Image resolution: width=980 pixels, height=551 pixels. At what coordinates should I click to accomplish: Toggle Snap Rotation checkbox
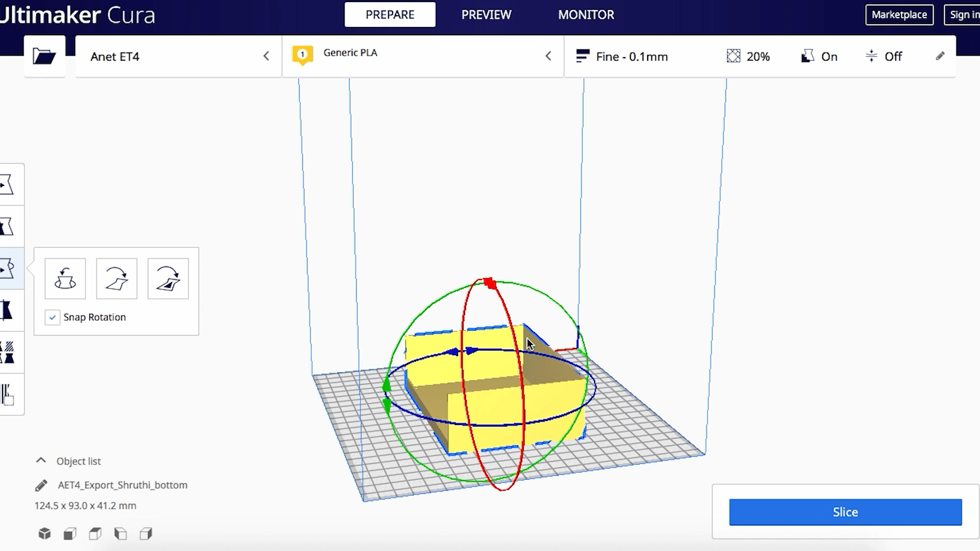52,317
